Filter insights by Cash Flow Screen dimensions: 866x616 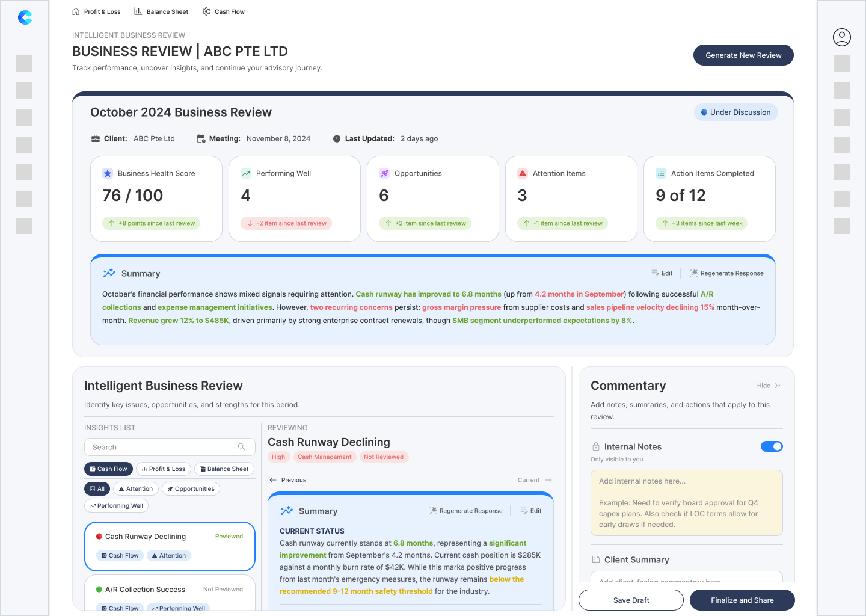point(108,469)
